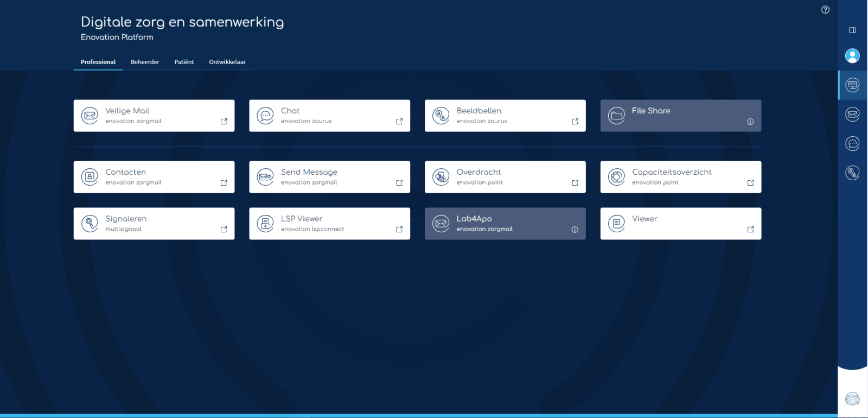The height and width of the screenshot is (418, 868).
Task: Click 'enovation zaurus' under Chat
Action: tap(307, 121)
